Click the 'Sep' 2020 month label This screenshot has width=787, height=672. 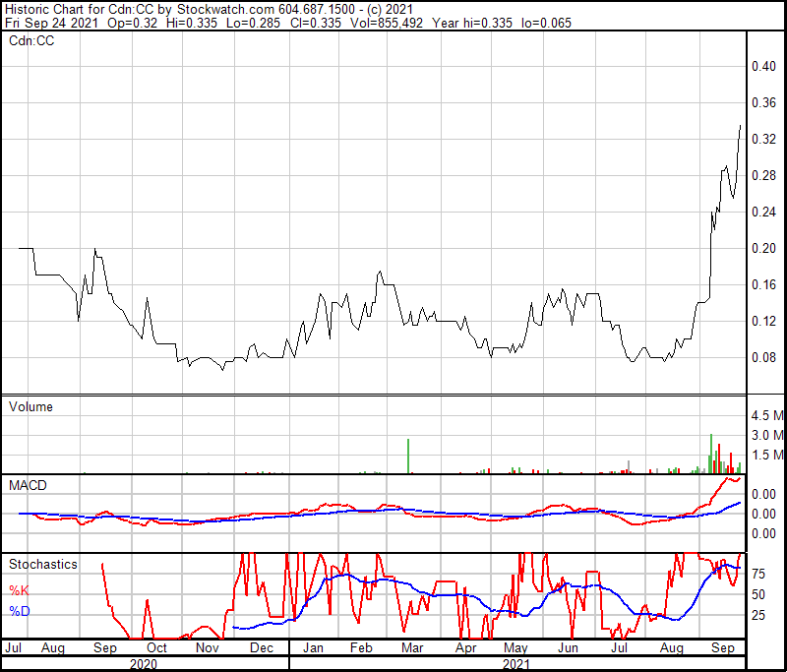point(105,648)
